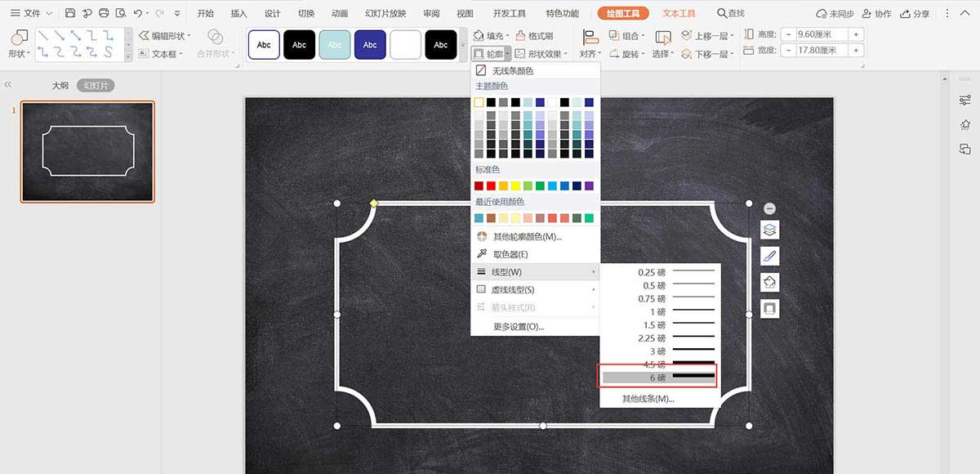Click the floating pen outline icon beside shape
This screenshot has width=980, height=474.
click(x=769, y=257)
